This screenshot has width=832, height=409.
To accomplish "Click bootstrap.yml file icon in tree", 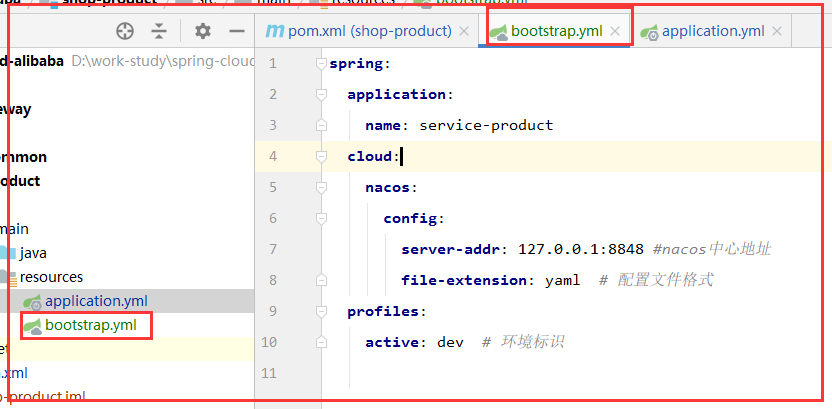I will 33,326.
